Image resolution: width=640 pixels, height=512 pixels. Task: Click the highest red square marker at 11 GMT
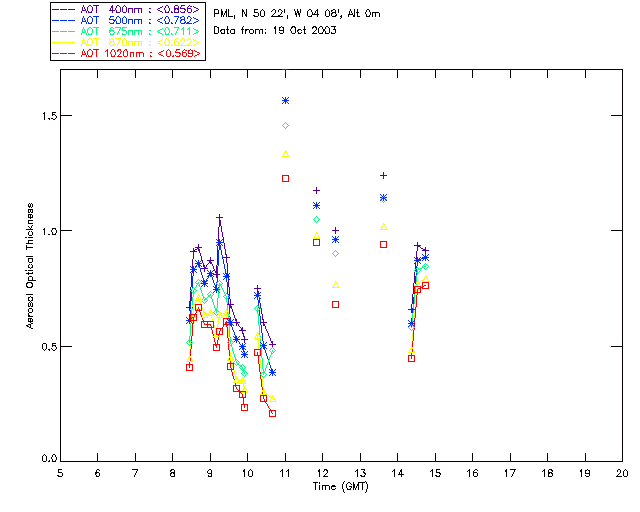[x=286, y=179]
